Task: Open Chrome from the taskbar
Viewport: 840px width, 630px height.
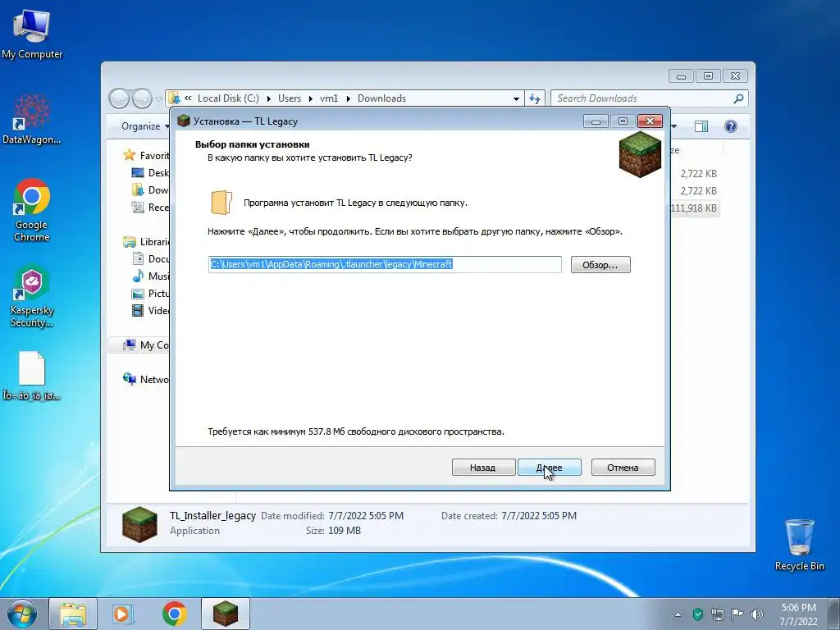Action: (175, 614)
